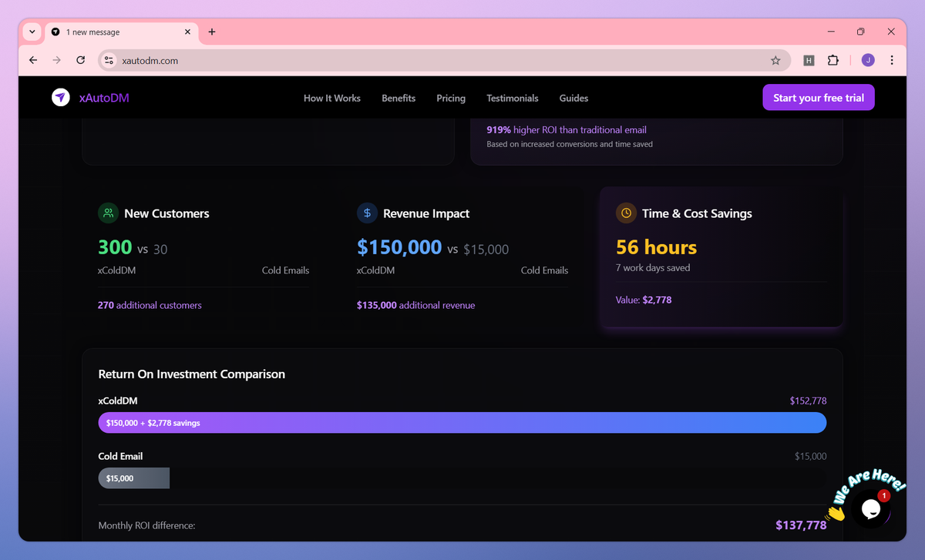Image resolution: width=925 pixels, height=560 pixels.
Task: Open the tab search chevron menu
Action: coord(31,32)
